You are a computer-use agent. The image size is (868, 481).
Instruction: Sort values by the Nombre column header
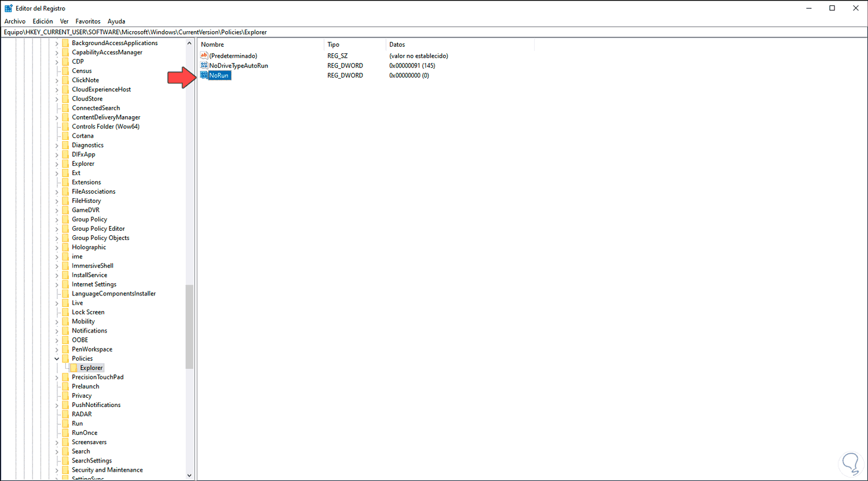coord(261,45)
